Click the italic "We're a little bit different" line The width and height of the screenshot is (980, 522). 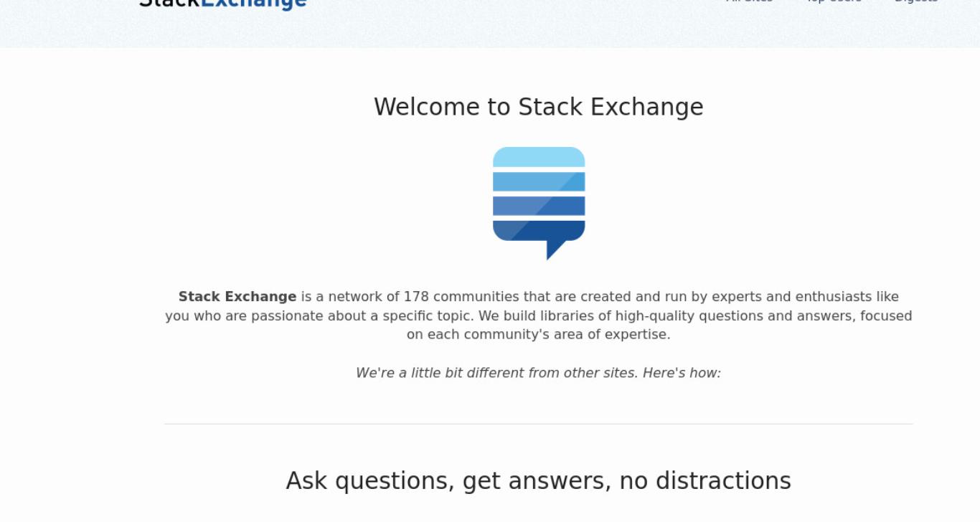(539, 373)
